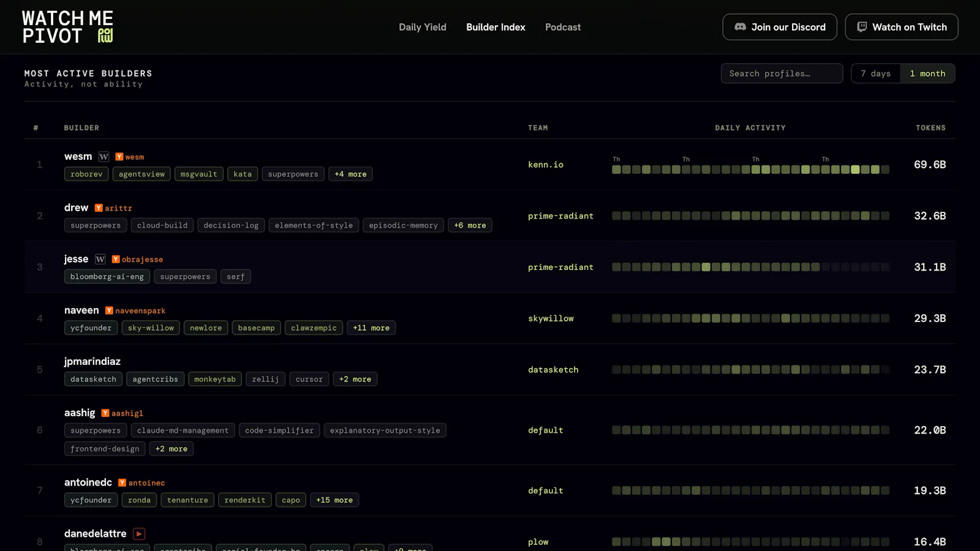Click the decision-log tag
Image resolution: width=980 pixels, height=551 pixels.
(x=231, y=225)
